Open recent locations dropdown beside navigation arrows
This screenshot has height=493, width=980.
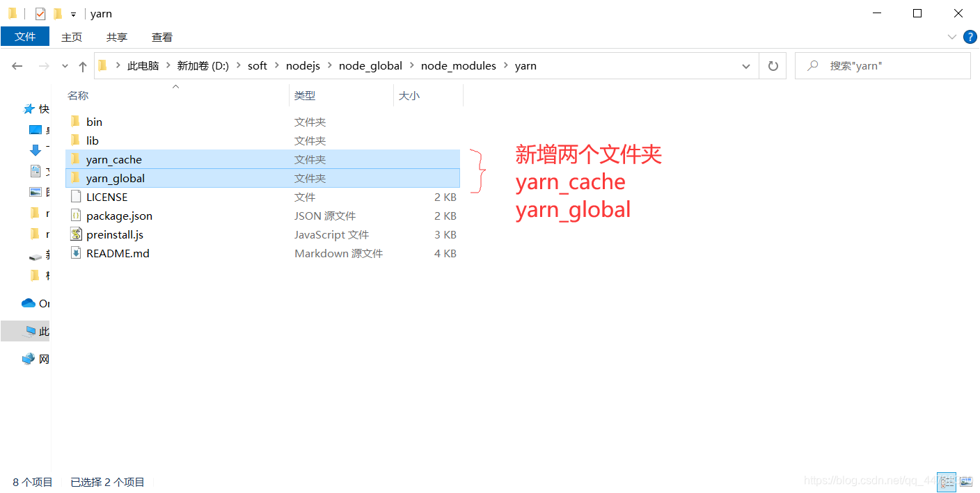(x=64, y=65)
